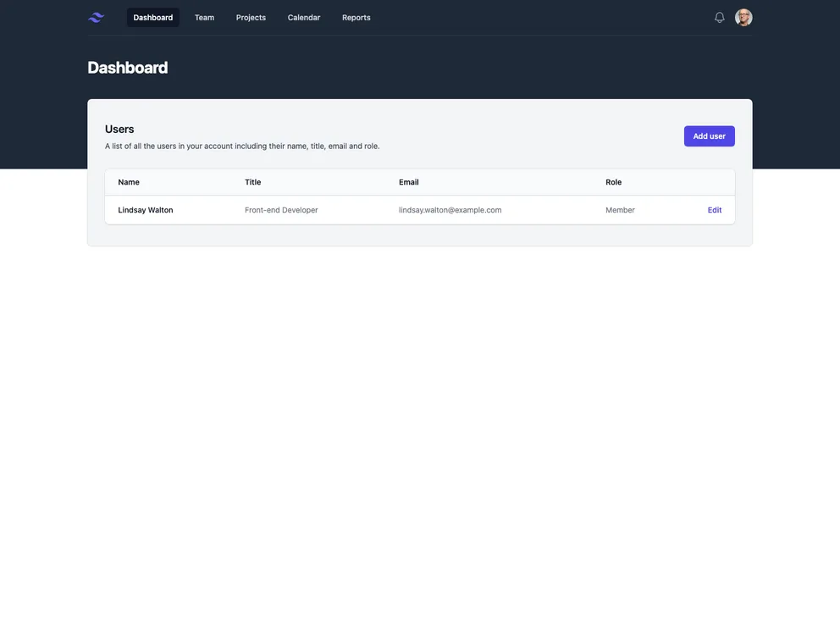Click the Member role cell
The height and width of the screenshot is (630, 840).
pos(620,210)
